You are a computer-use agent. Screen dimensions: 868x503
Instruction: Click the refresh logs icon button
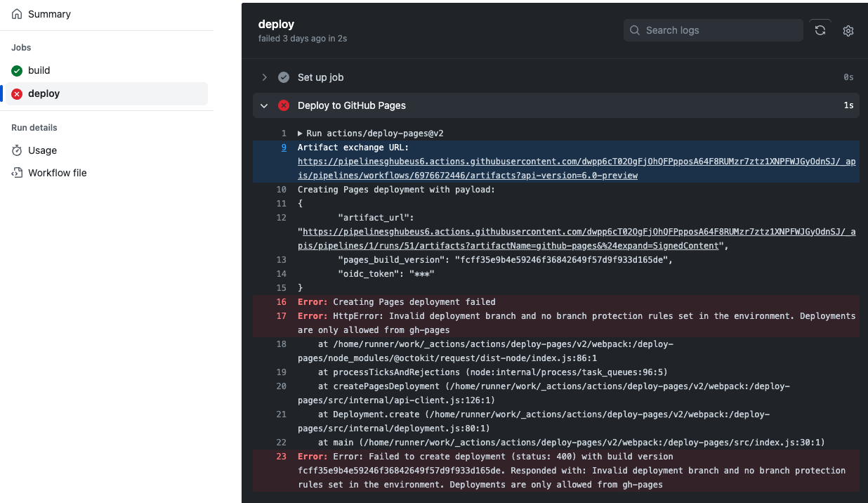pyautogui.click(x=820, y=30)
